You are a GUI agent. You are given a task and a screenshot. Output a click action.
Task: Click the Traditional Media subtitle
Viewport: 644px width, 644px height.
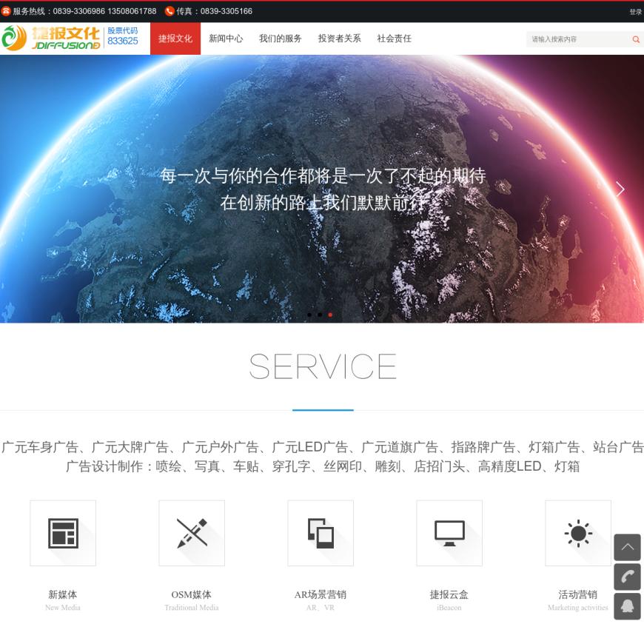(x=192, y=608)
